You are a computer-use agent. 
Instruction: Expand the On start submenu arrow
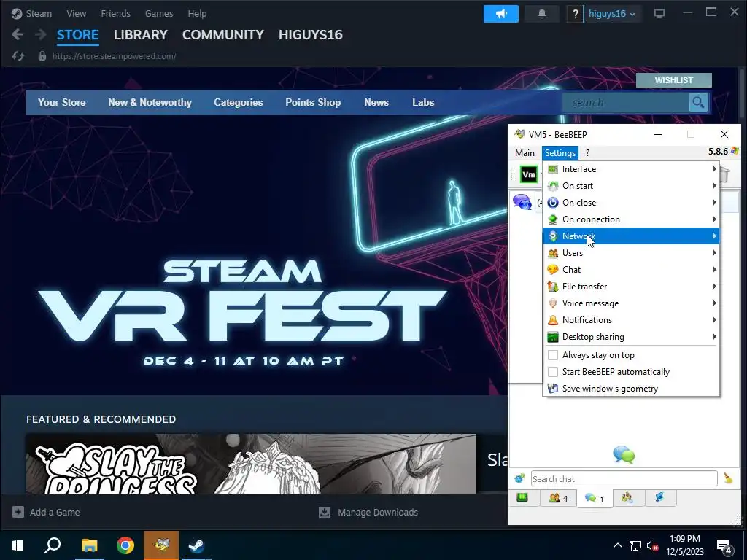pos(713,186)
